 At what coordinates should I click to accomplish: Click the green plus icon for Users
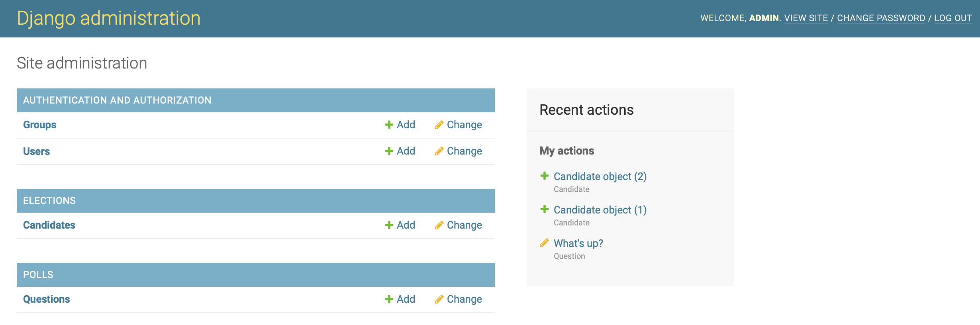point(389,151)
